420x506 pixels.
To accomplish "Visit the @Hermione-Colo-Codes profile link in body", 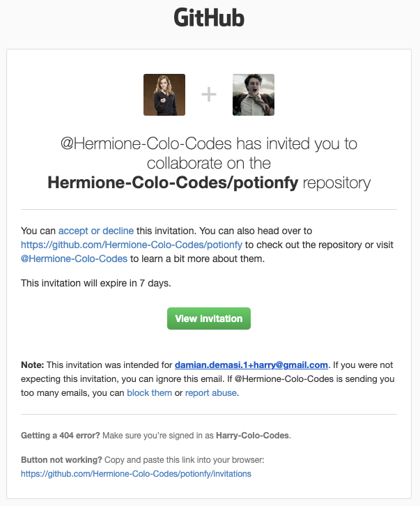I will pos(74,259).
